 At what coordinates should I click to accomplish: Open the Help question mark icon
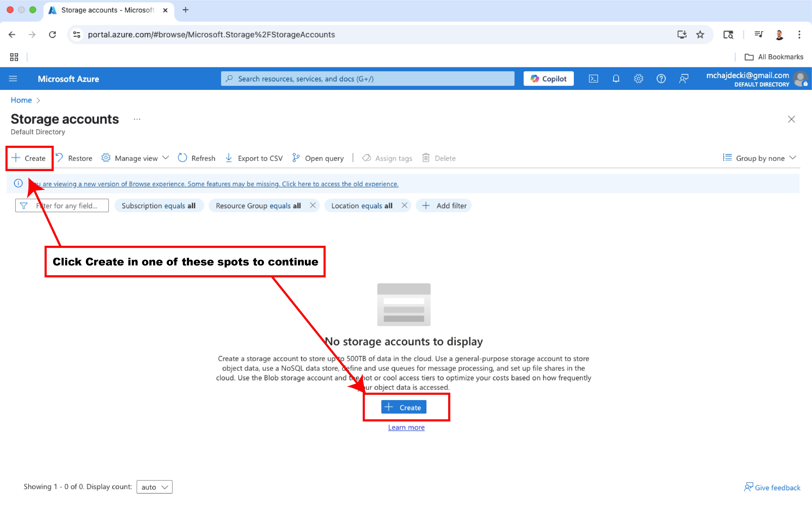pyautogui.click(x=661, y=79)
